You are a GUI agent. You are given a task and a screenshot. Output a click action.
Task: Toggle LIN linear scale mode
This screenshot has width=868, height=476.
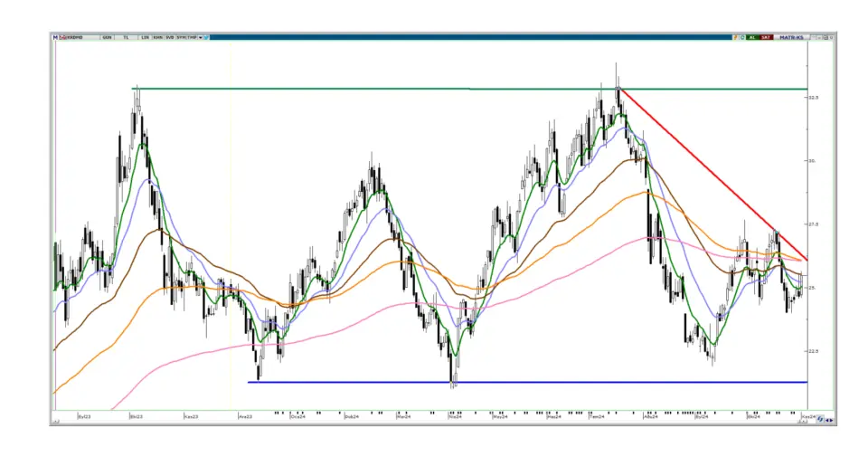[x=143, y=37]
